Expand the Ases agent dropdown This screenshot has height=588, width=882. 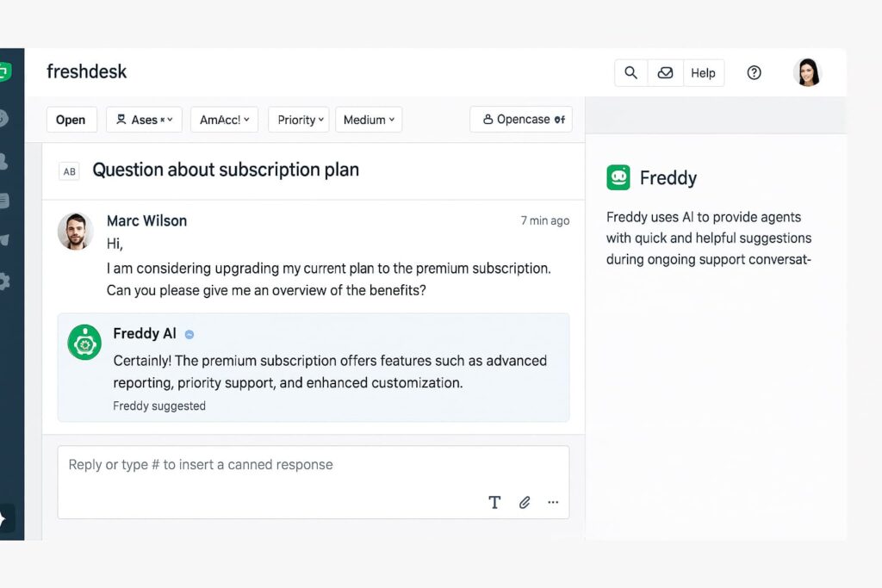(x=144, y=120)
